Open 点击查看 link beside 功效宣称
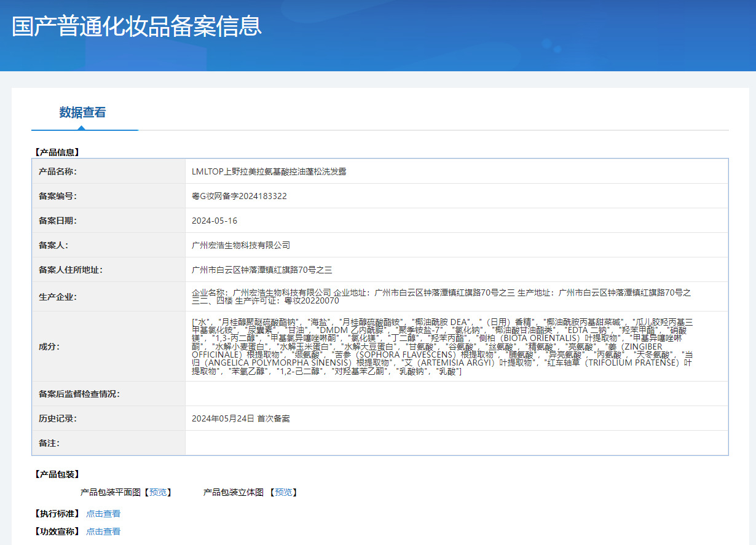This screenshot has height=545, width=756. point(103,531)
